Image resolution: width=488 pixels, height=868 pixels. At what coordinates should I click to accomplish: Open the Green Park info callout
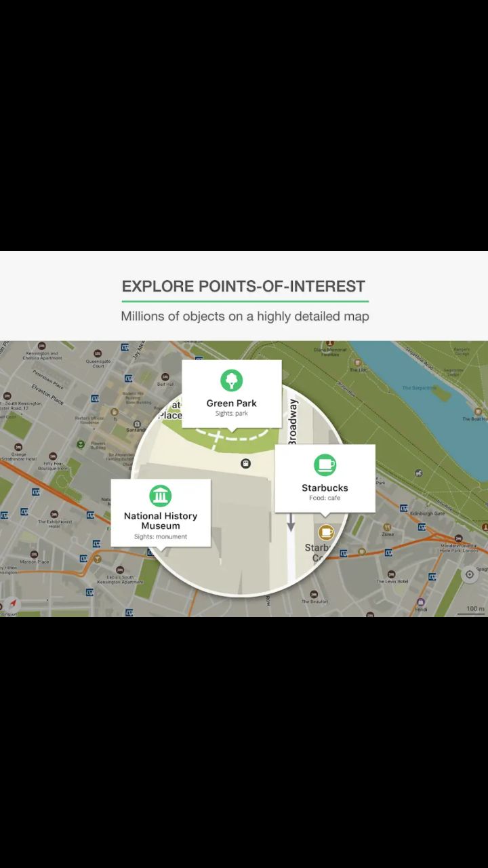tap(232, 395)
